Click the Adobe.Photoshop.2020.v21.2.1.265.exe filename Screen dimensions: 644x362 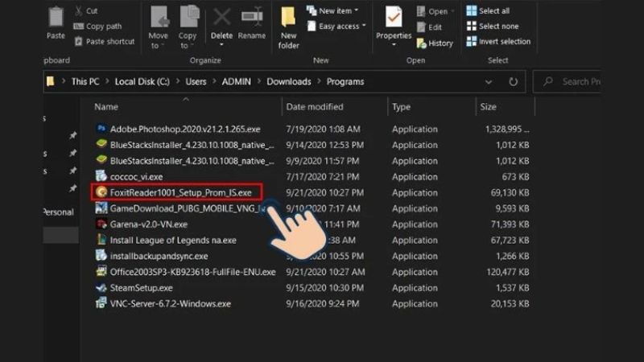[185, 129]
